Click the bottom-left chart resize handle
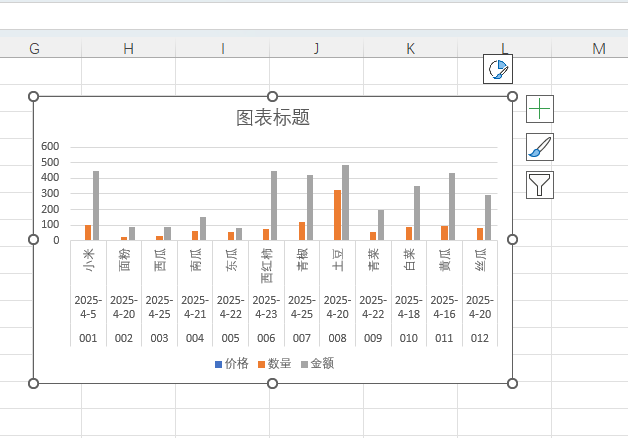 [x=34, y=384]
